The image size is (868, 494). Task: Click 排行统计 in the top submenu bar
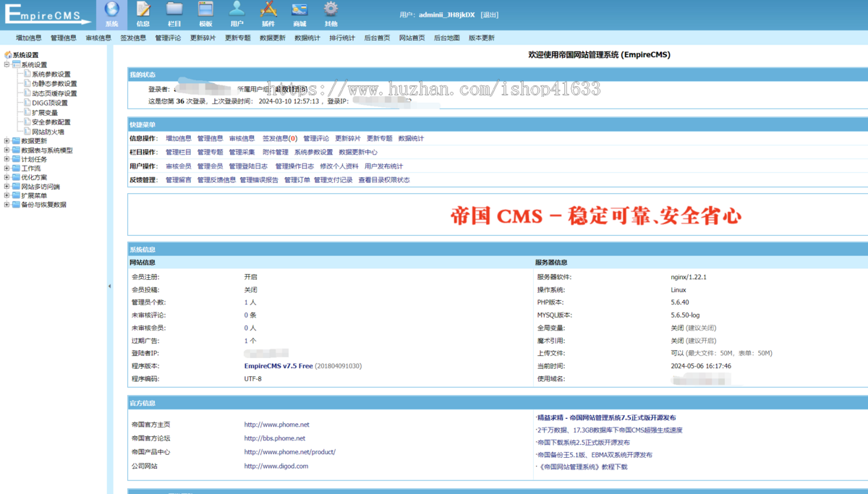342,38
